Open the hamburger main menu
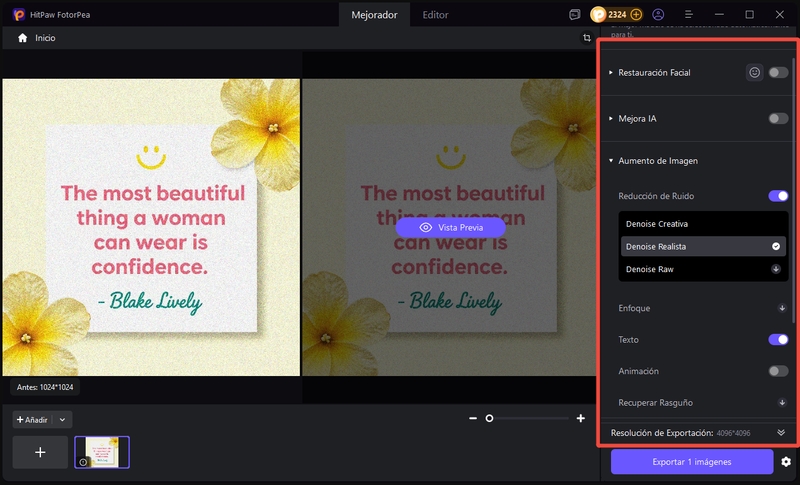The width and height of the screenshot is (800, 485). click(x=688, y=15)
